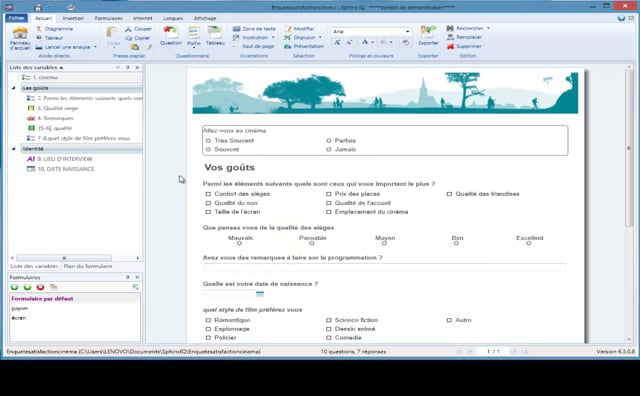The image size is (640, 396).
Task: Check the Policier checkbox
Action: click(208, 338)
